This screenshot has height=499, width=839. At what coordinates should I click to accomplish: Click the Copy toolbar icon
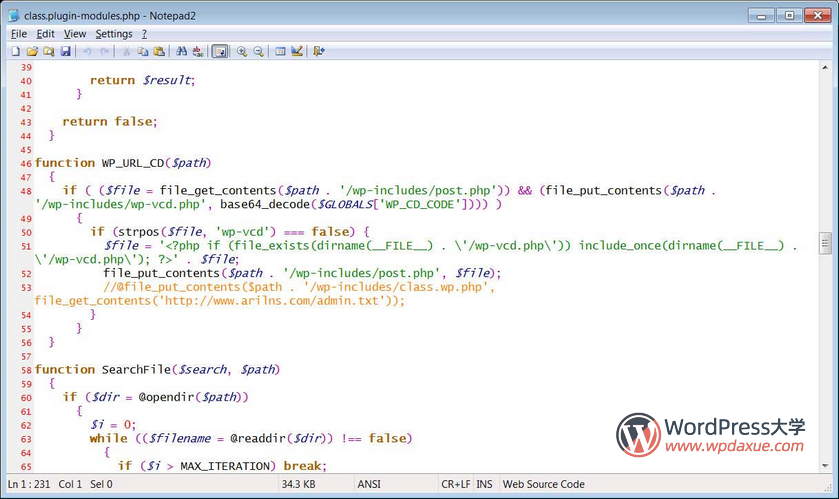coord(143,51)
